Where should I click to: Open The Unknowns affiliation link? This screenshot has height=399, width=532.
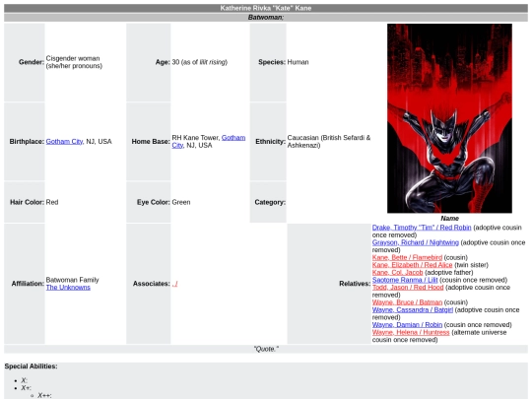pos(68,288)
